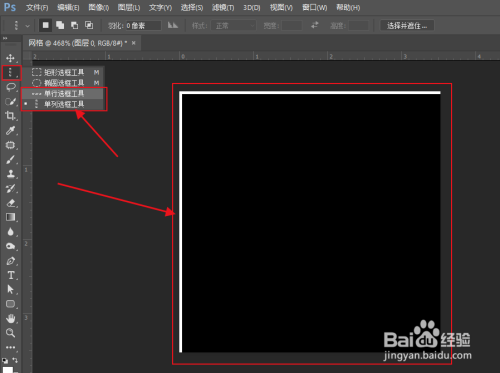This screenshot has height=373, width=500.
Task: Click swap width and height icon
Action: pyautogui.click(x=314, y=25)
